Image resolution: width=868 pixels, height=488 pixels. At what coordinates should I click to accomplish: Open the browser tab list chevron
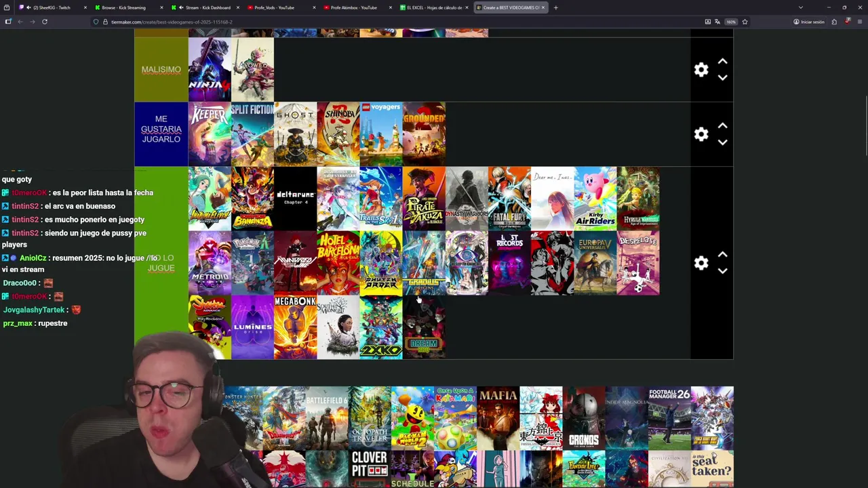coord(800,7)
